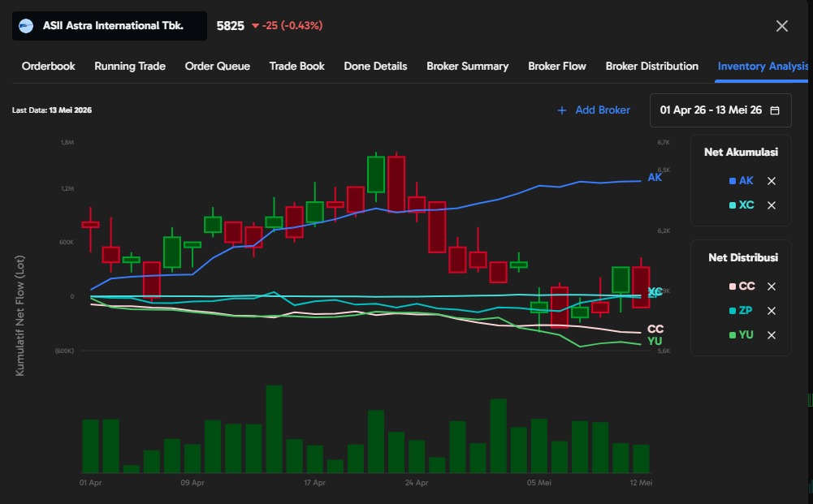Select the Trade Book tab
Viewport: 813px width, 504px height.
pos(297,67)
